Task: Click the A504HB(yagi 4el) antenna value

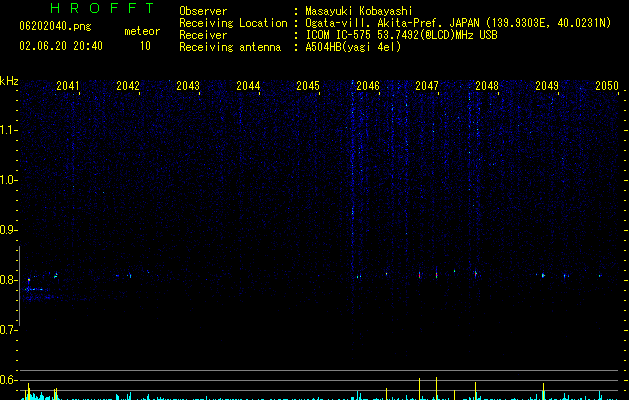Action: click(x=353, y=47)
